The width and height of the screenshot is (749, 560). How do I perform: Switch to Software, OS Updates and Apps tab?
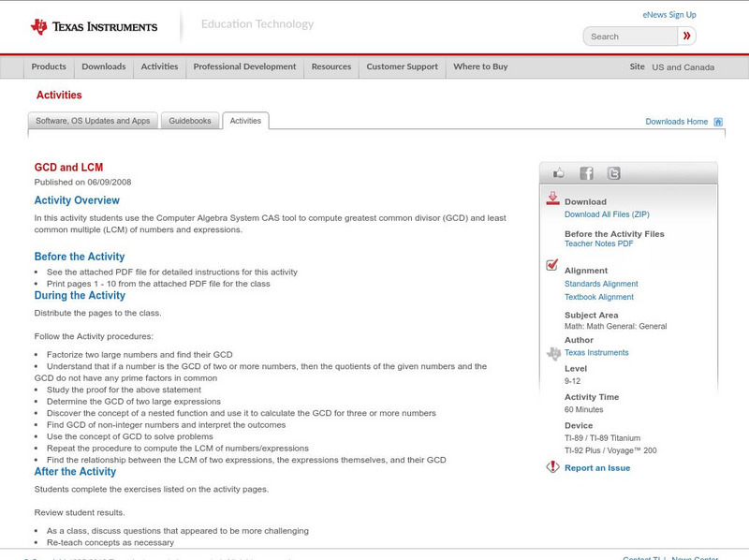click(93, 121)
